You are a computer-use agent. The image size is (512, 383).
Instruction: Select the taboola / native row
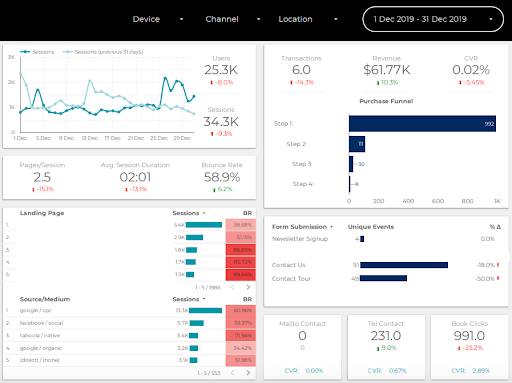[x=129, y=335]
